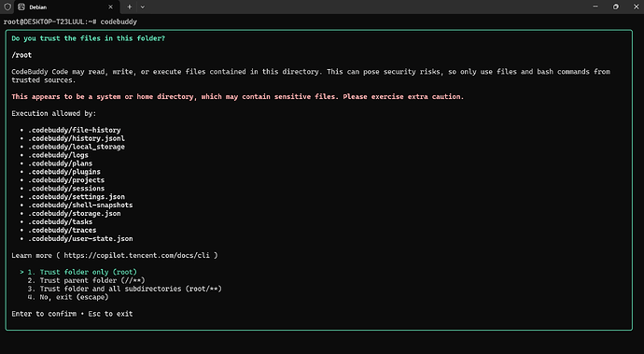Click '.codebuddy/file-history' entry
644x354 pixels.
click(75, 130)
